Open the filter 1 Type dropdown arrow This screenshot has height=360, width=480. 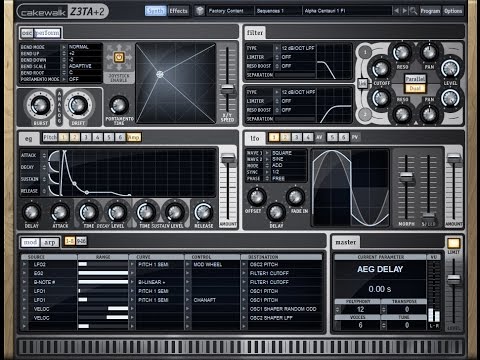tap(277, 48)
